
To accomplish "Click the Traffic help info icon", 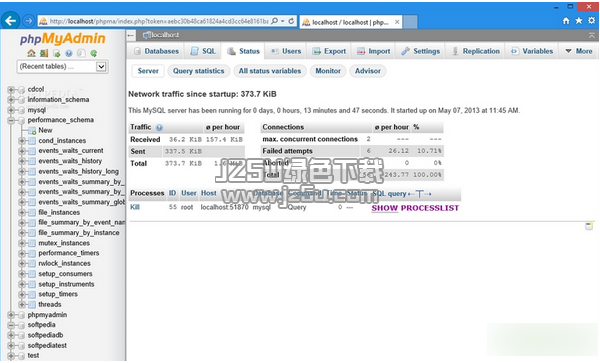I will (x=159, y=127).
